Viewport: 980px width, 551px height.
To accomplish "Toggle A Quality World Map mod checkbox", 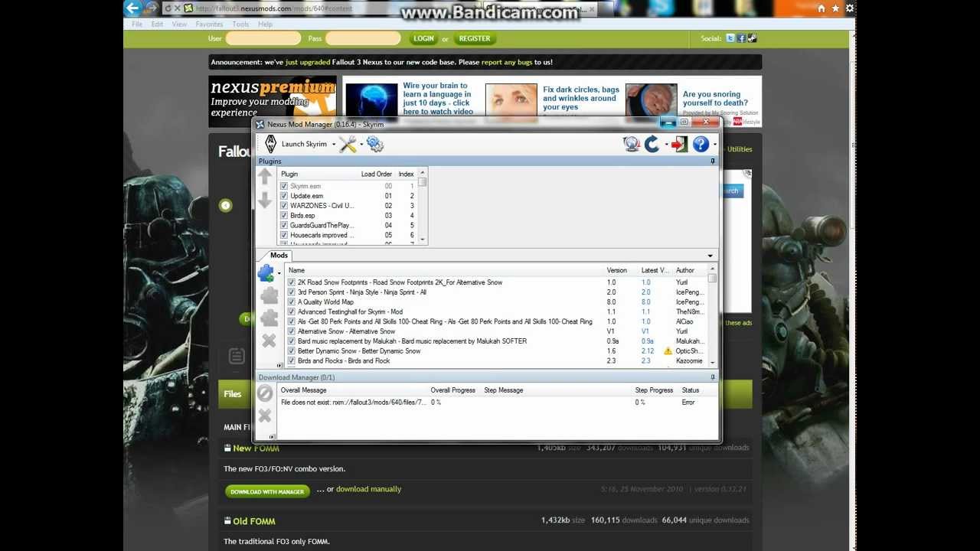I will (x=292, y=302).
